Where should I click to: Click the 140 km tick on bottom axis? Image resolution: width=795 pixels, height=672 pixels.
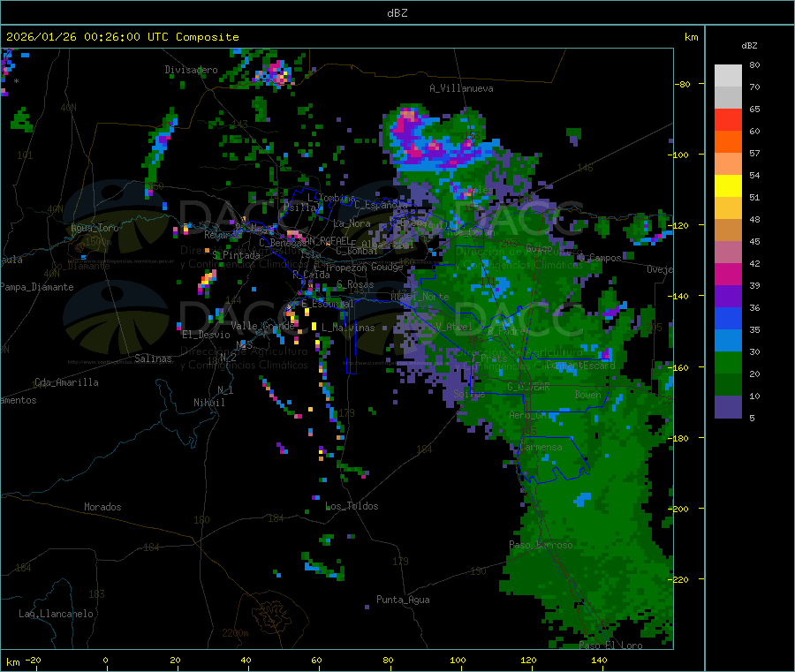pyautogui.click(x=599, y=660)
